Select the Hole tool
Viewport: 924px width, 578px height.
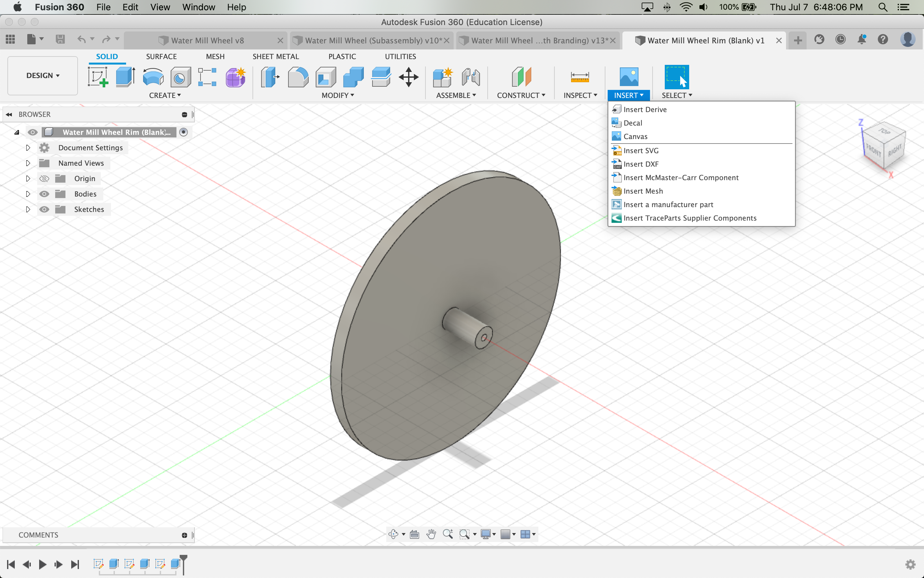(x=180, y=76)
